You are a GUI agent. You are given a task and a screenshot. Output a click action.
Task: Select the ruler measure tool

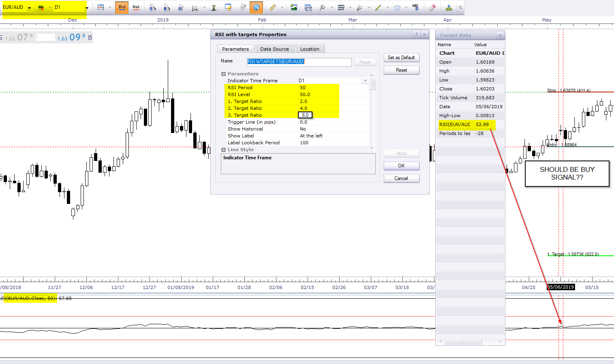[273, 7]
